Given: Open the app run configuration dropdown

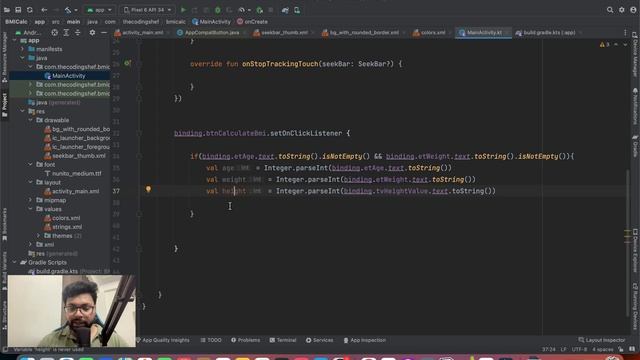Looking at the screenshot, I should pyautogui.click(x=99, y=10).
